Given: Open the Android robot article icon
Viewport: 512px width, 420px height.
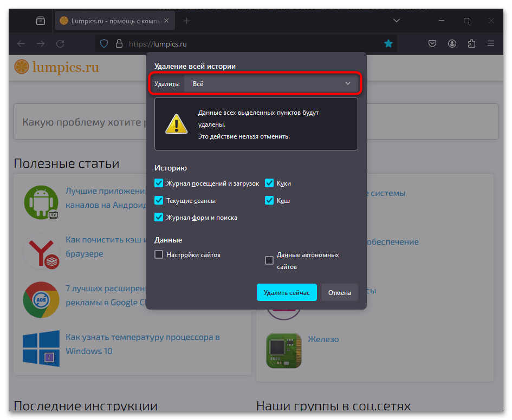Looking at the screenshot, I should point(41,202).
